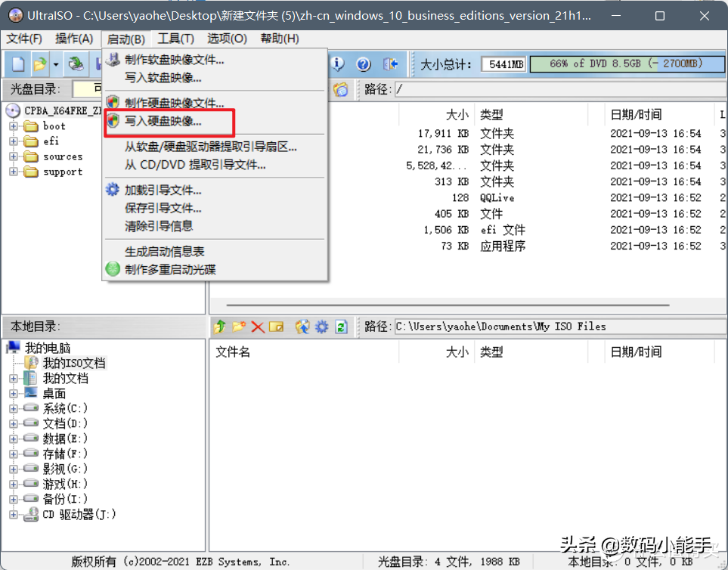The height and width of the screenshot is (570, 728).
Task: Expand the 数据(E:) drive node
Action: 14,438
